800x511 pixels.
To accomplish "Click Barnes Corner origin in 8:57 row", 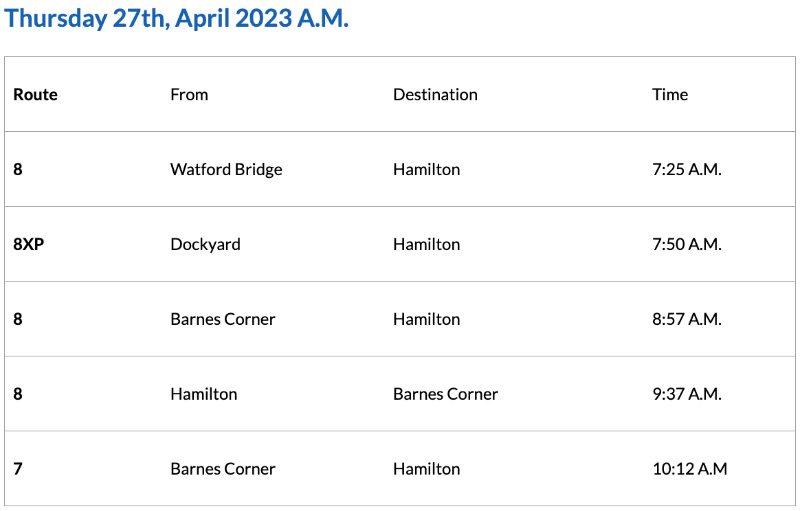I will coord(223,319).
